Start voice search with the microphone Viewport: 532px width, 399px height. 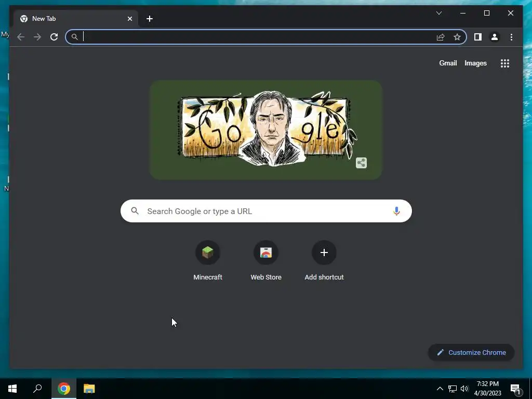pos(396,211)
